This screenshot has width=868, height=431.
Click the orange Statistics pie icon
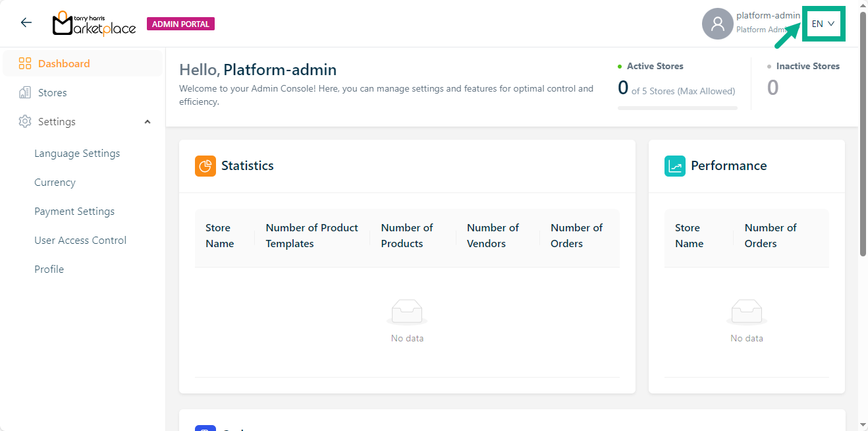click(x=205, y=166)
